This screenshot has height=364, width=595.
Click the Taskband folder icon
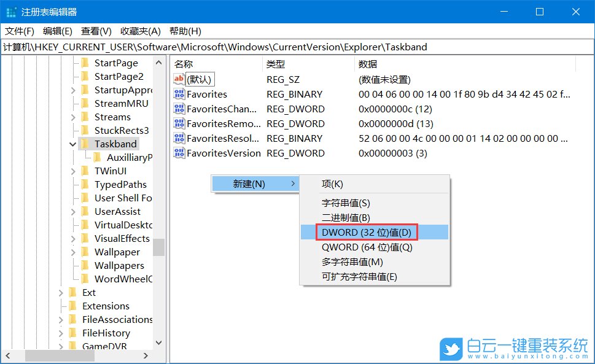[x=85, y=144]
